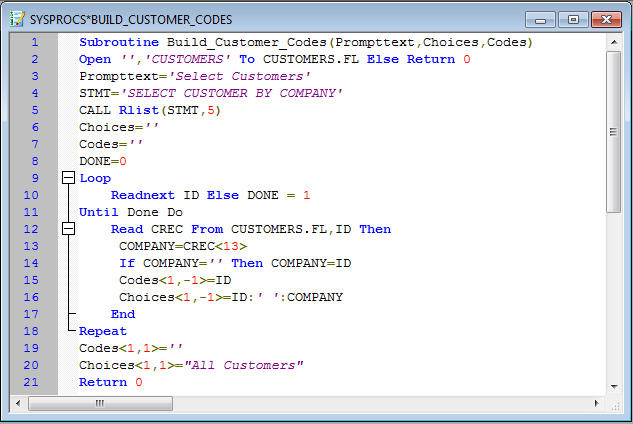633x424 pixels.
Task: Click 'SELECT CUSTOMER BY COMPANY' string
Action: (x=231, y=93)
